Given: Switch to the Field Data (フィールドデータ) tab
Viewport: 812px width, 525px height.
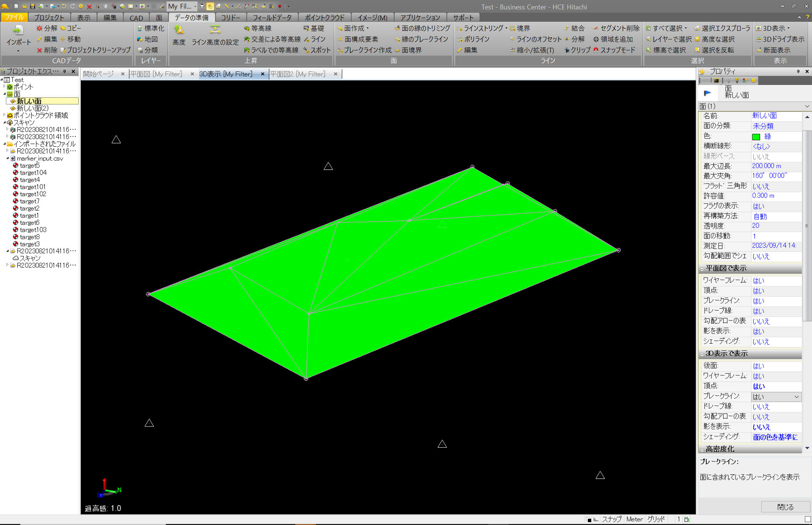Looking at the screenshot, I should (272, 18).
